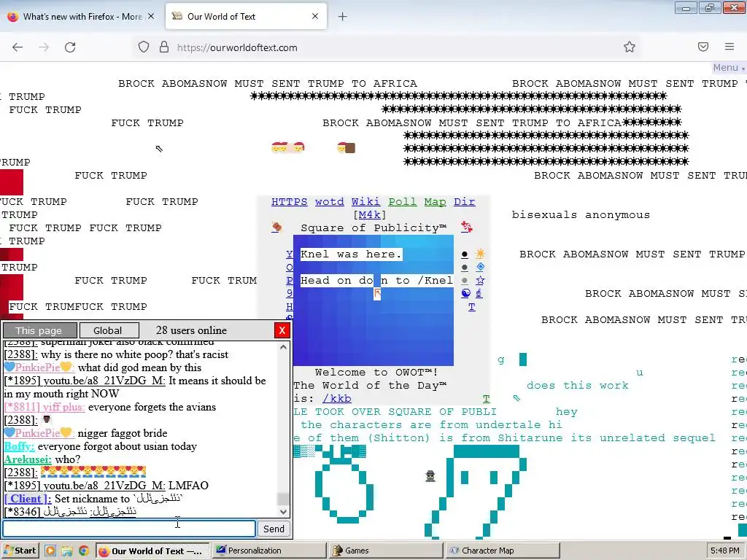
Task: Click 'Knel was here.' text in the square
Action: (351, 254)
